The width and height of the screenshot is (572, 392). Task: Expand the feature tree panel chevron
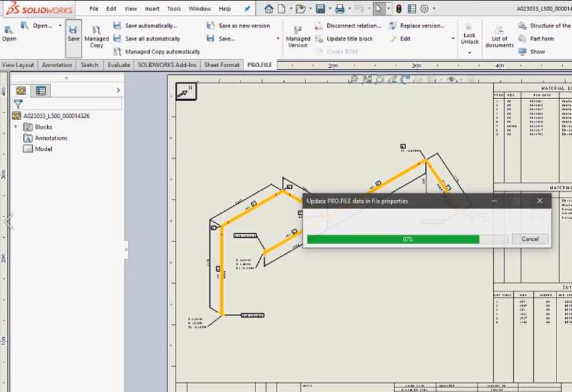pyautogui.click(x=118, y=90)
